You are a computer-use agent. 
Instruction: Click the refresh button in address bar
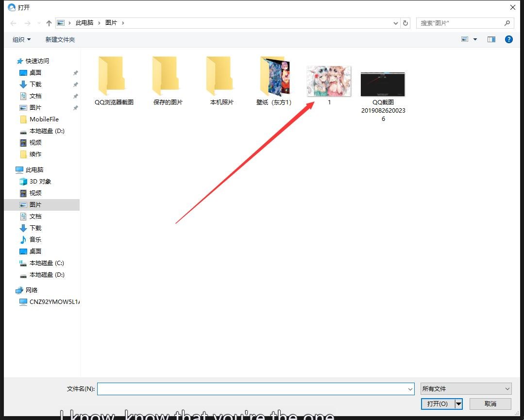tap(406, 23)
